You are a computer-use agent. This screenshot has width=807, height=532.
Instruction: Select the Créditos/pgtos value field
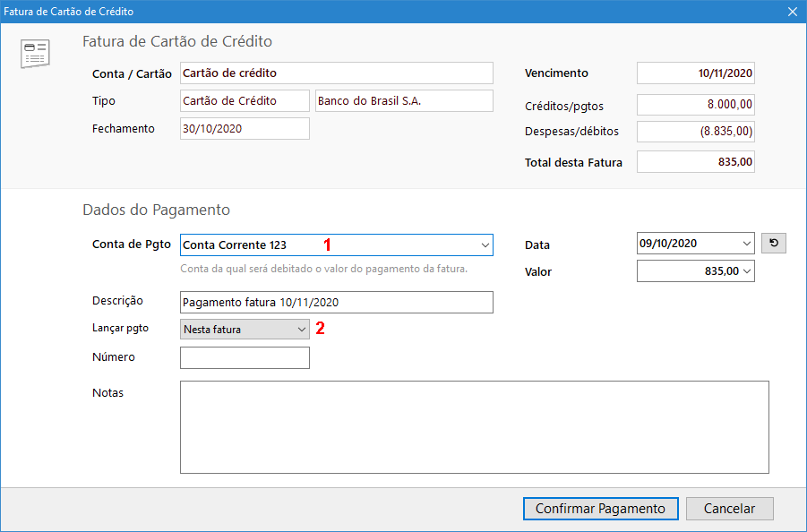coord(695,105)
